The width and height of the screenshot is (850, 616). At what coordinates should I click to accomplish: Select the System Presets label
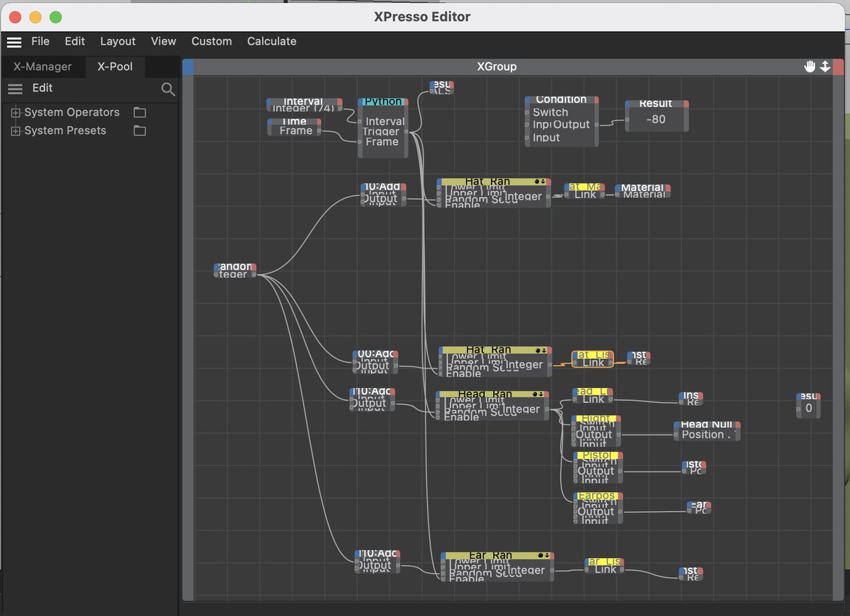tap(65, 131)
